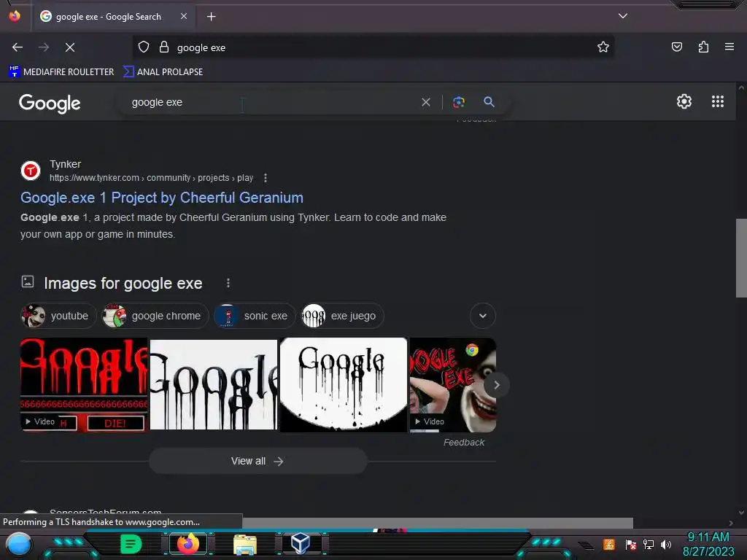
Task: Bookmark this page with the star icon
Action: point(603,47)
